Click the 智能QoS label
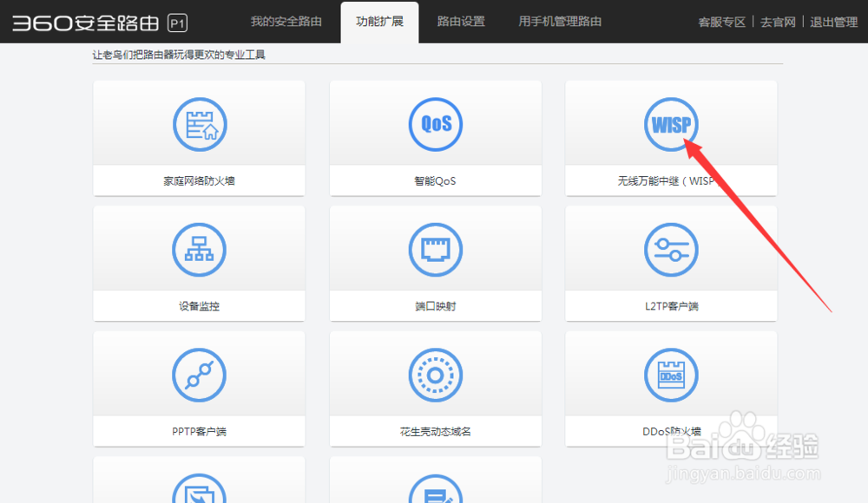 (x=435, y=181)
